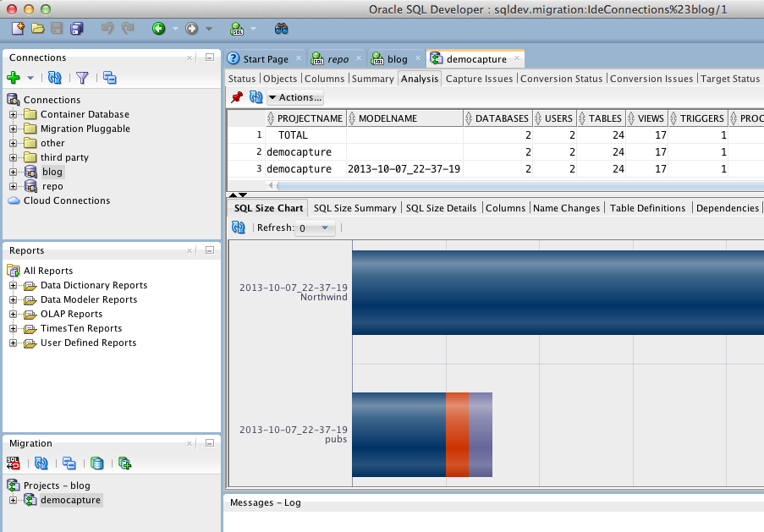
Task: Refresh the Connections panel
Action: point(54,78)
